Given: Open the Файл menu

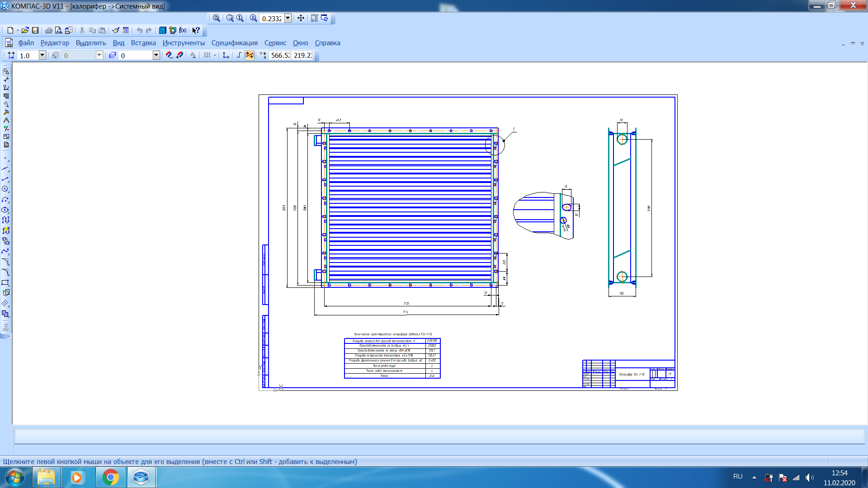Looking at the screenshot, I should point(26,43).
